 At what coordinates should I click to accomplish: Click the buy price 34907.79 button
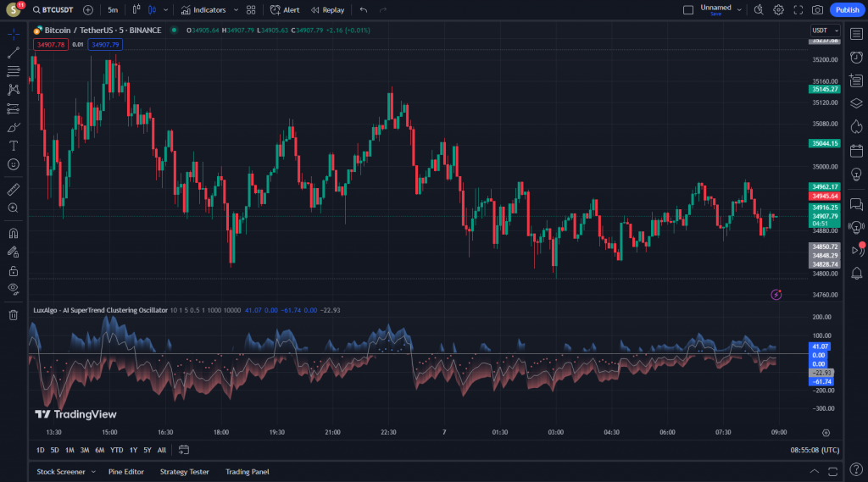coord(105,45)
